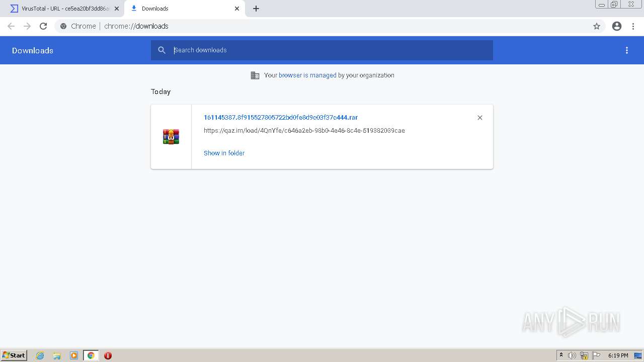Click the red Opera taskbar icon
The image size is (644, 362).
(108, 355)
